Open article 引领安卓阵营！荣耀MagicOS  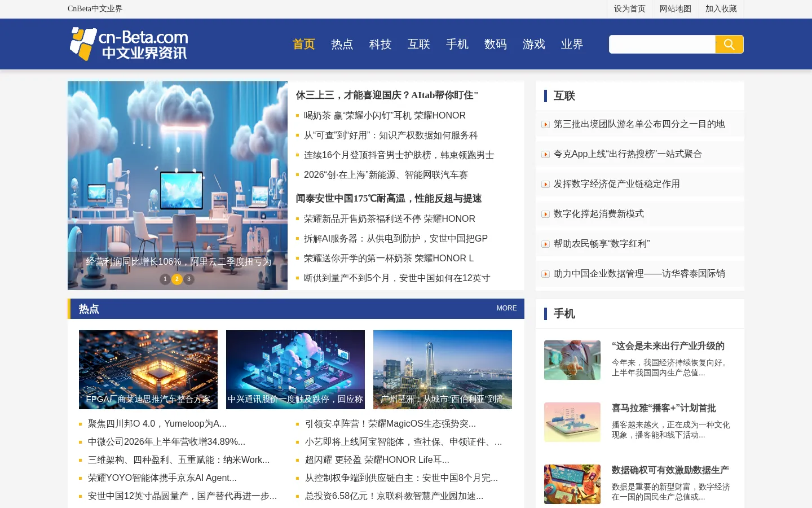390,424
